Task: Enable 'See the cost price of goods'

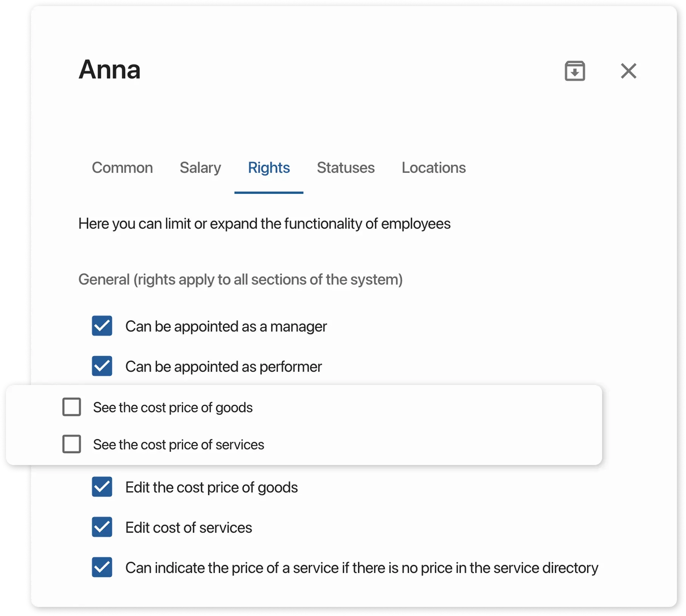Action: pos(71,407)
